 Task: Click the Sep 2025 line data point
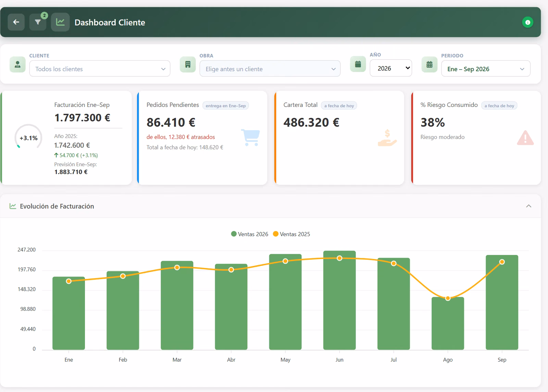click(x=502, y=262)
